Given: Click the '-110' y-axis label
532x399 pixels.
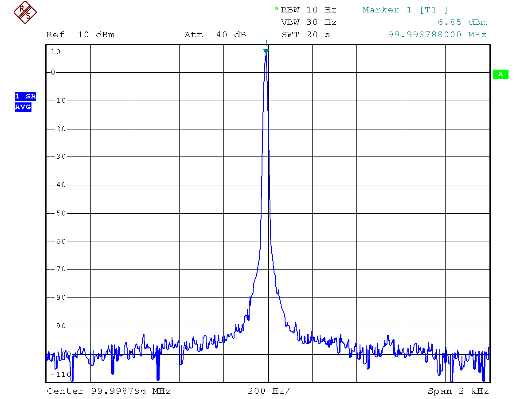Looking at the screenshot, I should click(x=61, y=375).
